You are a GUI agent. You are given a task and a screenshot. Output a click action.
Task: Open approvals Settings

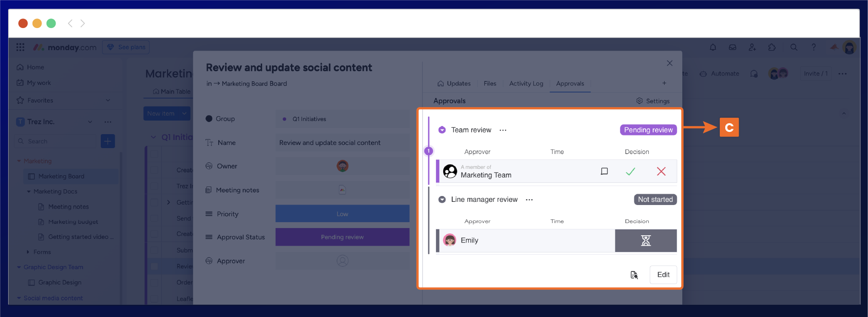[653, 101]
